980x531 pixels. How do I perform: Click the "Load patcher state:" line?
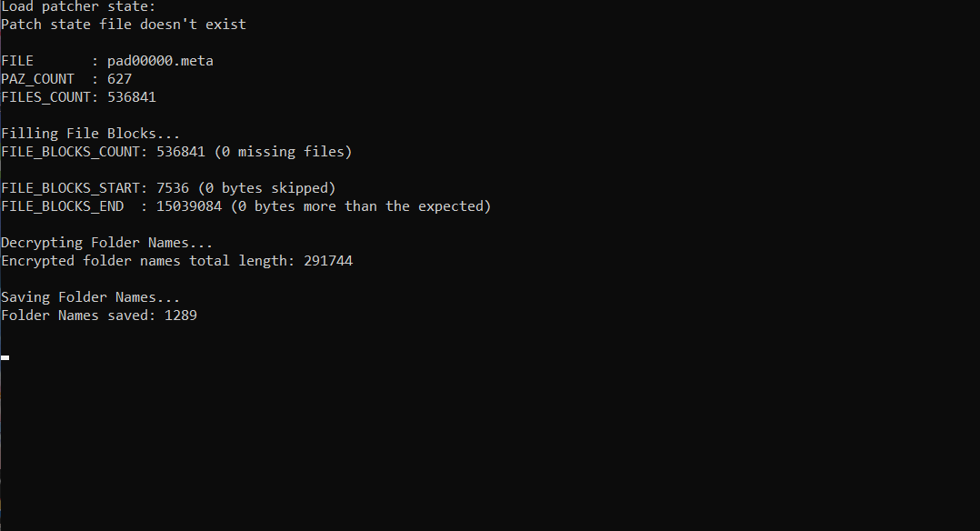click(x=78, y=6)
